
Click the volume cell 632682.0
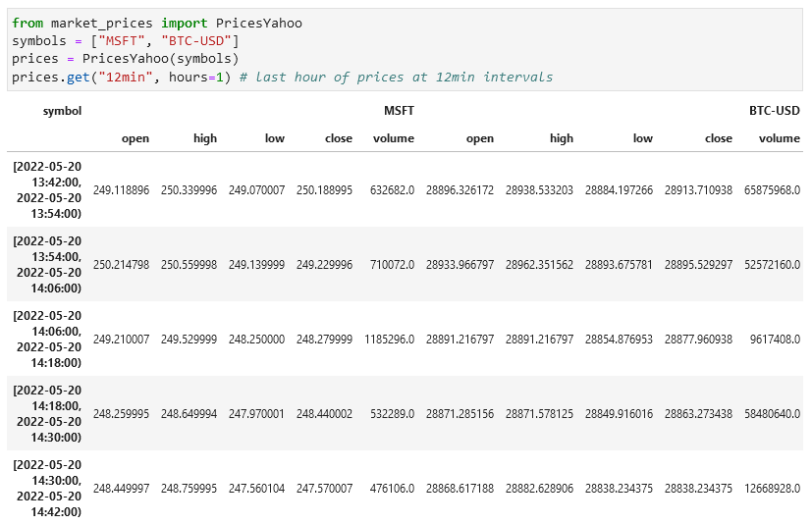coord(392,190)
